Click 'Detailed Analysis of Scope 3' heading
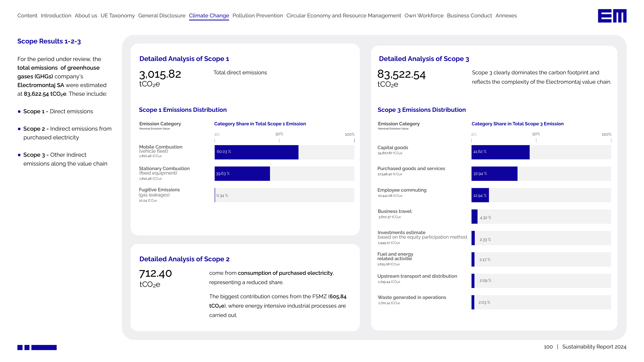Viewport: 644px width, 362px height. (424, 59)
